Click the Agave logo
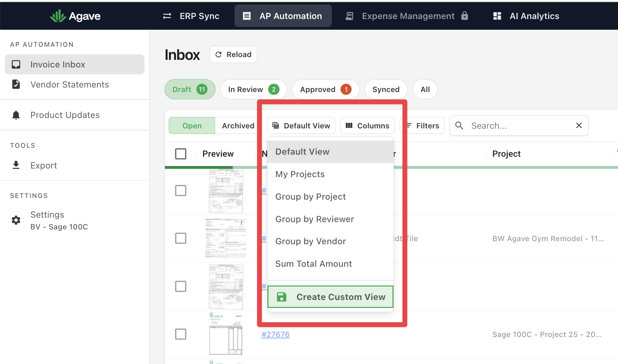 pos(75,16)
